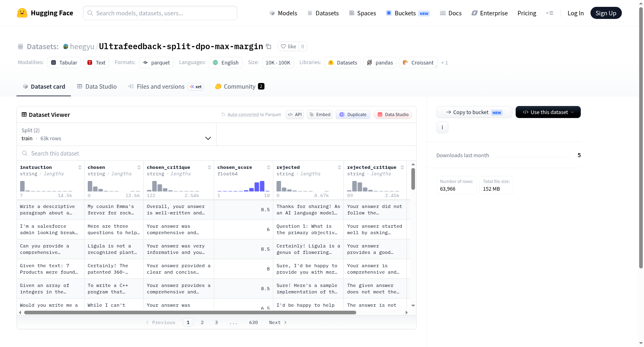Viewport: 644px width, 347px height.
Task: Click the search magnifier in the dataset viewer
Action: (25, 153)
